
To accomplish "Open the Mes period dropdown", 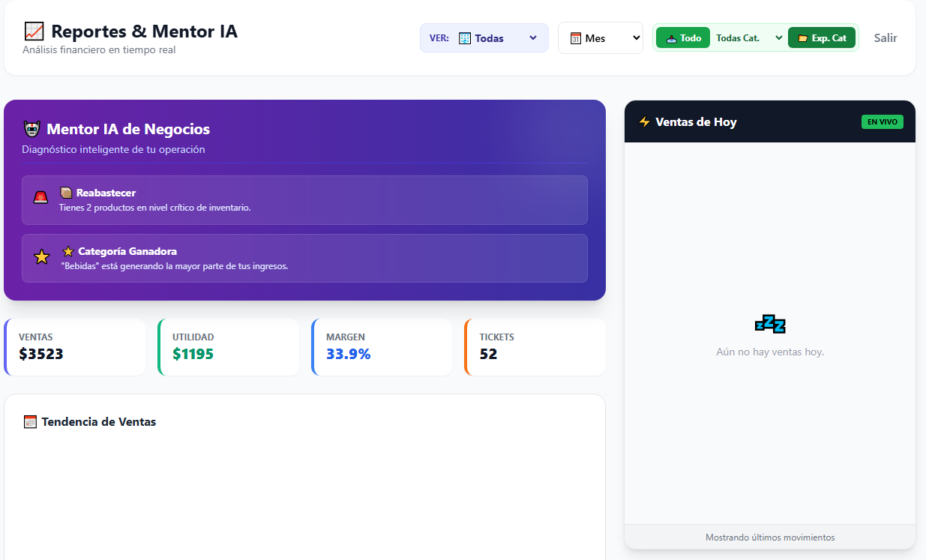I will (600, 38).
